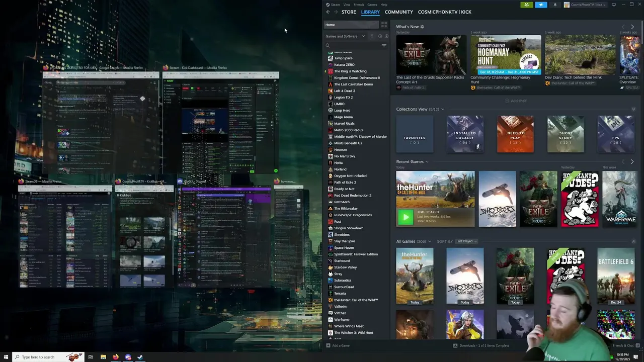Open the CosmicPhonkTV account dropdown
The height and width of the screenshot is (362, 644).
click(x=586, y=5)
